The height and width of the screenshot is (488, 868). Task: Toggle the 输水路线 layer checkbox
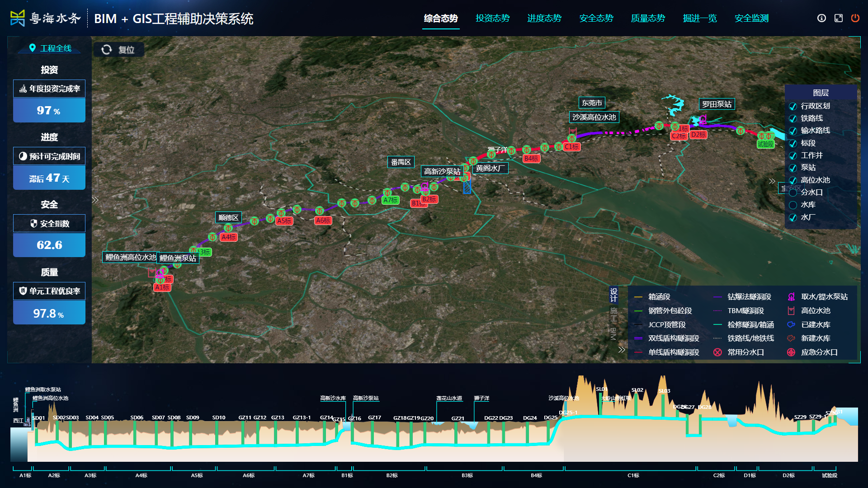tap(793, 131)
